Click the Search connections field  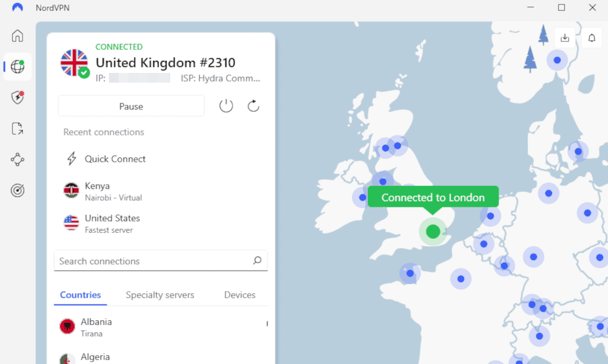tap(161, 261)
